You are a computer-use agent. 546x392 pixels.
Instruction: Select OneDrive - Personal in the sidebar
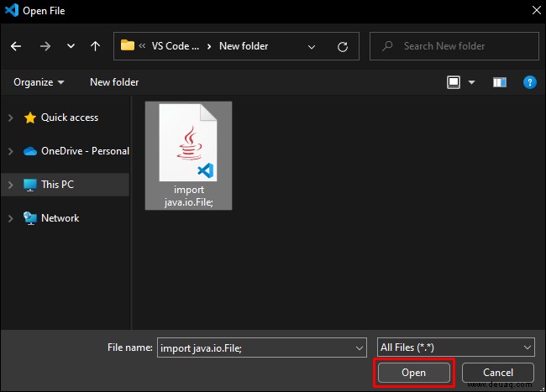[x=85, y=151]
